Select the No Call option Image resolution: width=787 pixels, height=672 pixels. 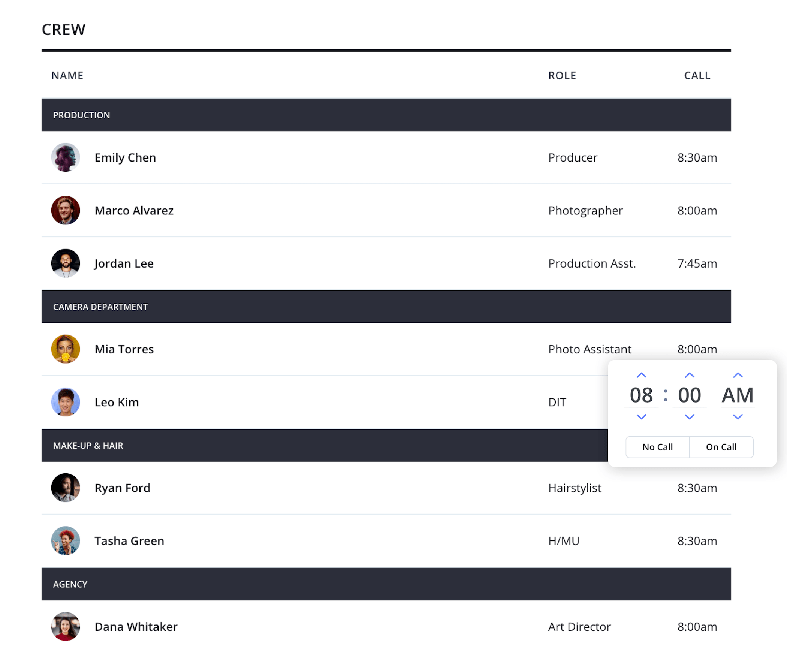657,447
